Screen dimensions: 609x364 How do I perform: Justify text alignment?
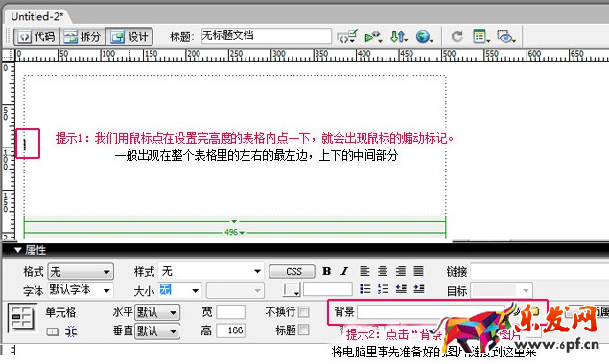(419, 271)
